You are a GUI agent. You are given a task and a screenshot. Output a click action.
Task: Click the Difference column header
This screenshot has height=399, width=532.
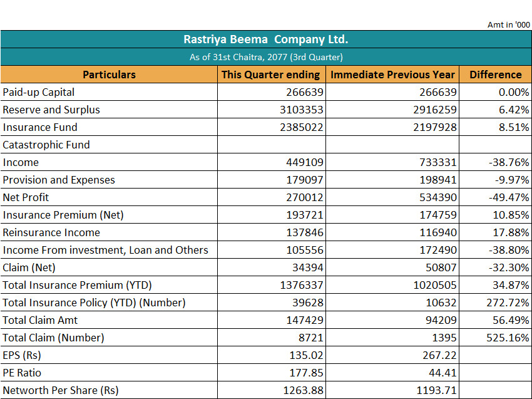[495, 75]
